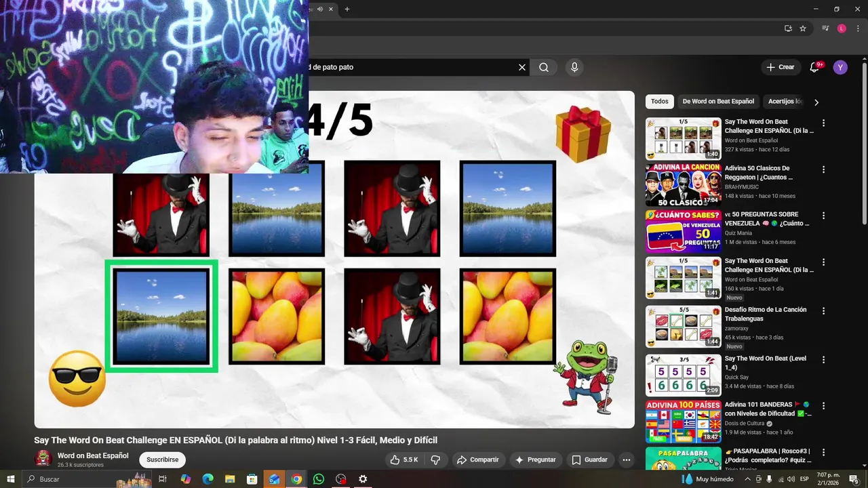Select the 'Todos' filter chip

tap(659, 102)
